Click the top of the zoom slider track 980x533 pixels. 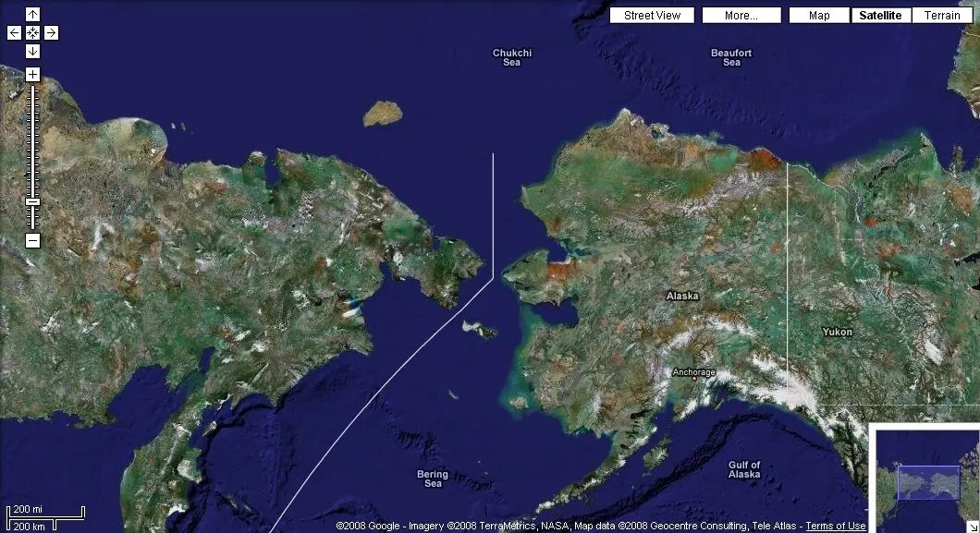coord(32,89)
